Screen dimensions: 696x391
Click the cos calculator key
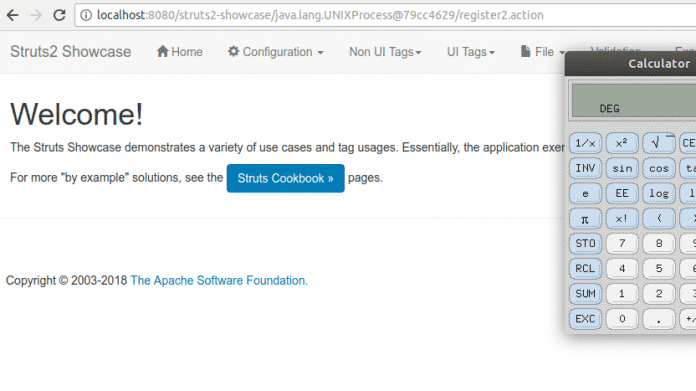point(659,168)
